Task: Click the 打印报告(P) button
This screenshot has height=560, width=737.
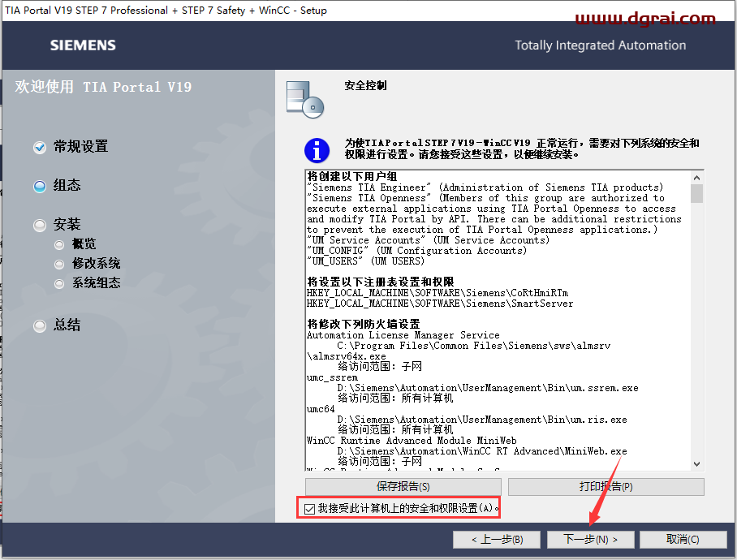Action: (606, 487)
